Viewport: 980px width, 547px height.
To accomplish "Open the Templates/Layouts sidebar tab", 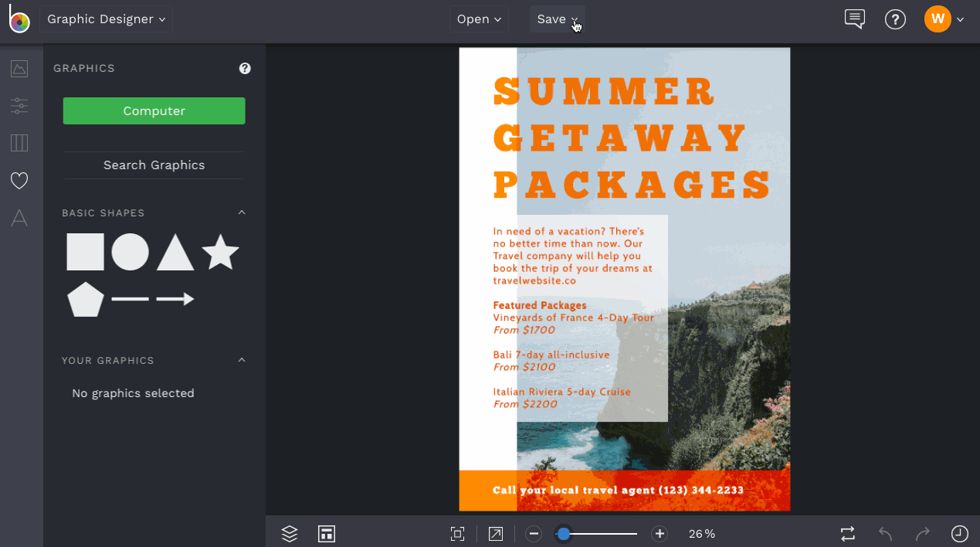I will click(x=19, y=143).
